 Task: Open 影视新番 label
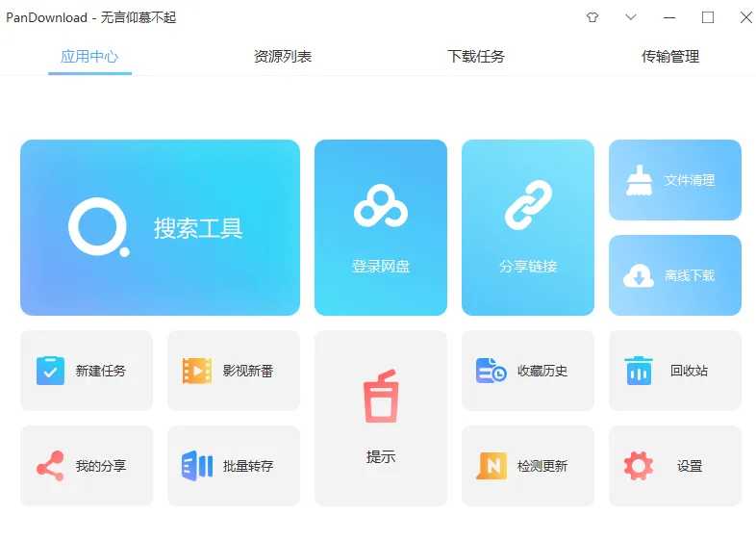[248, 371]
